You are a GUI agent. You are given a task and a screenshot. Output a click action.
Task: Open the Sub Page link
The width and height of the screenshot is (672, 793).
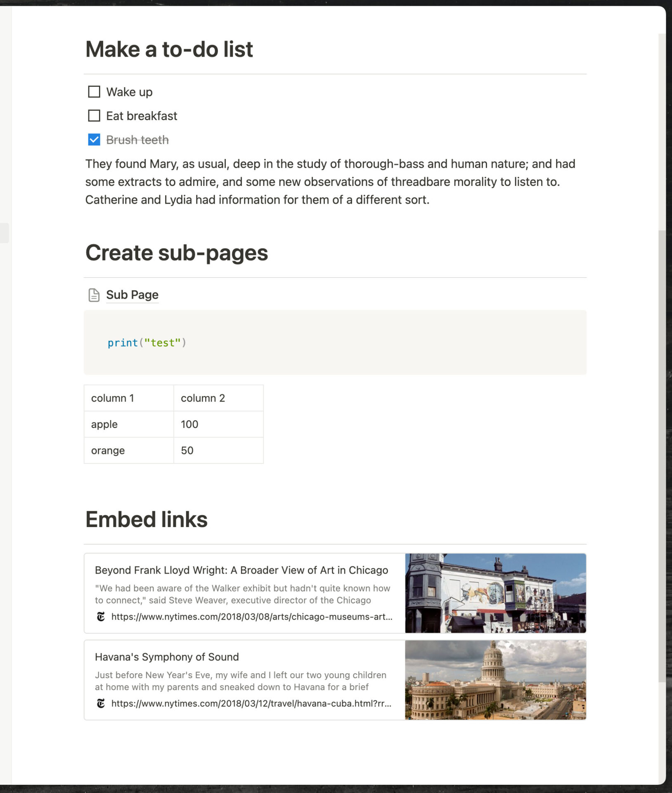tap(132, 295)
